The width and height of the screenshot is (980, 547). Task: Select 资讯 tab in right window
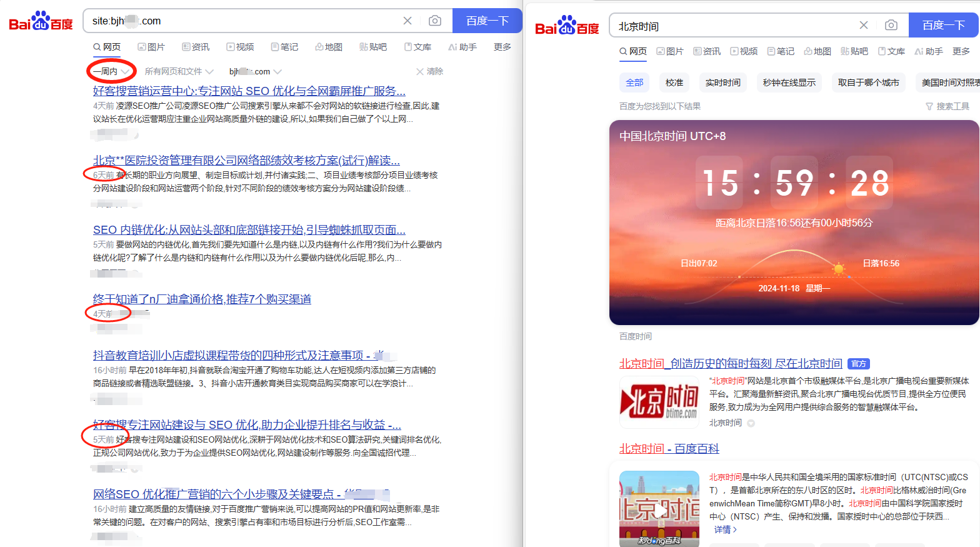(x=707, y=51)
